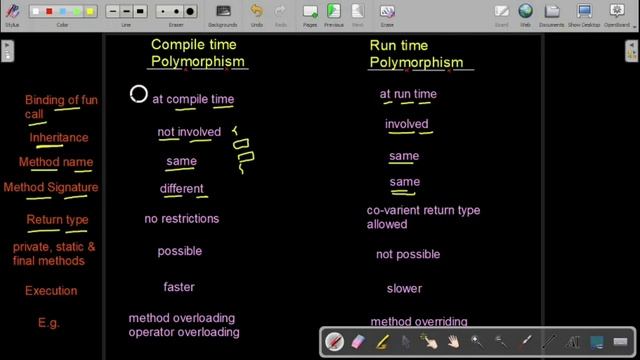The image size is (640, 360).
Task: Select the Eraser tool in stylus palette
Action: tap(358, 342)
